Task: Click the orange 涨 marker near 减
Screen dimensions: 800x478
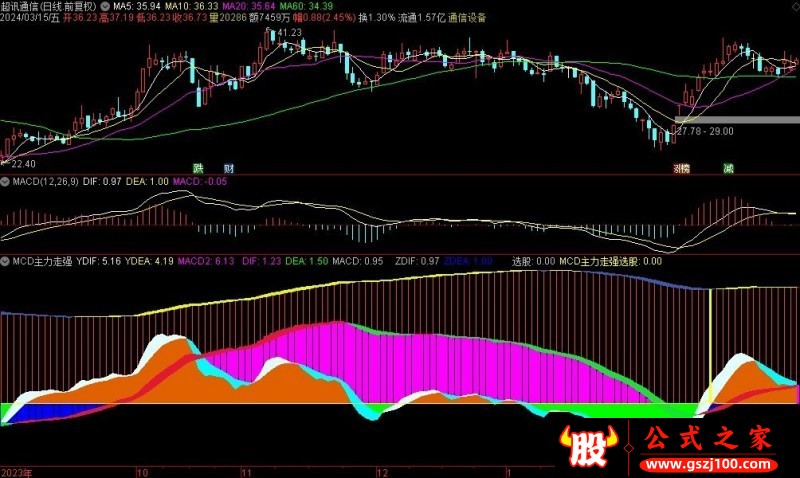Action: [x=681, y=168]
